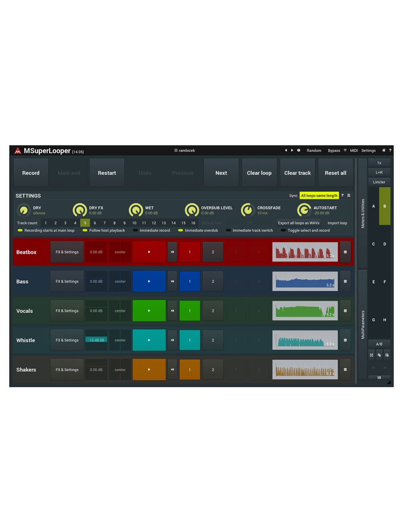The height and width of the screenshot is (532, 403).
Task: Rewind the Bass track
Action: (172, 281)
